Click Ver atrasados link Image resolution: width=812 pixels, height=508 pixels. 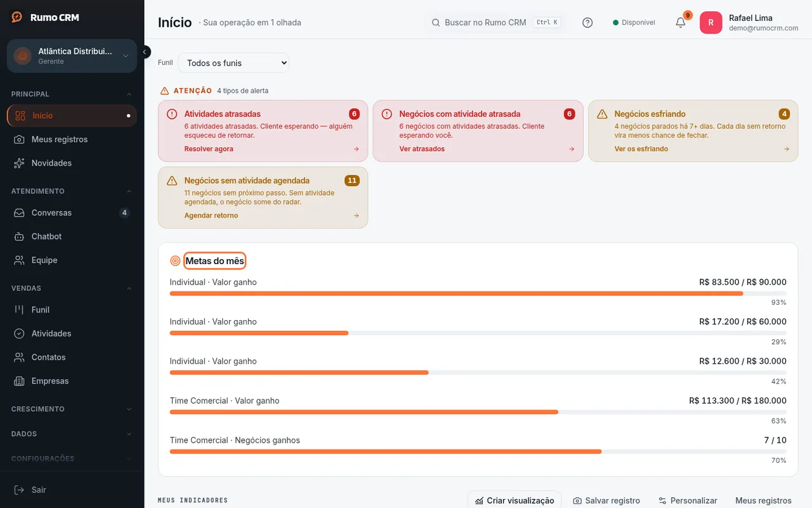[422, 149]
